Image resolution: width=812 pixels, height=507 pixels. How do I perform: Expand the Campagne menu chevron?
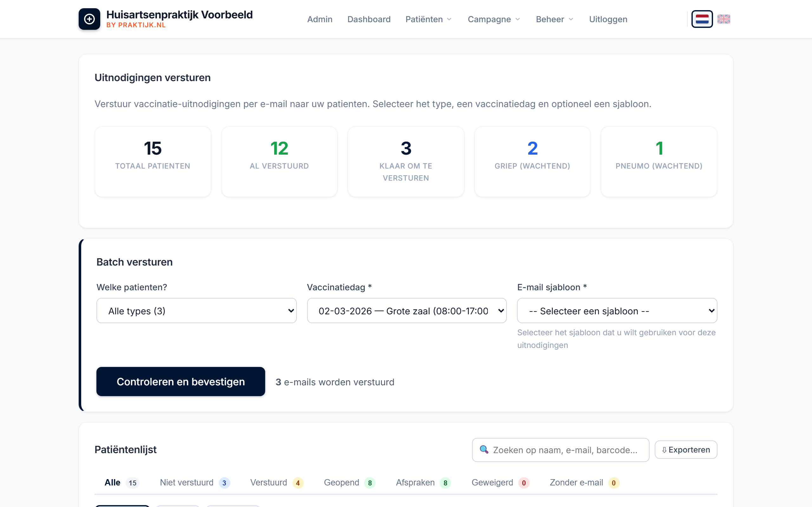tap(517, 19)
